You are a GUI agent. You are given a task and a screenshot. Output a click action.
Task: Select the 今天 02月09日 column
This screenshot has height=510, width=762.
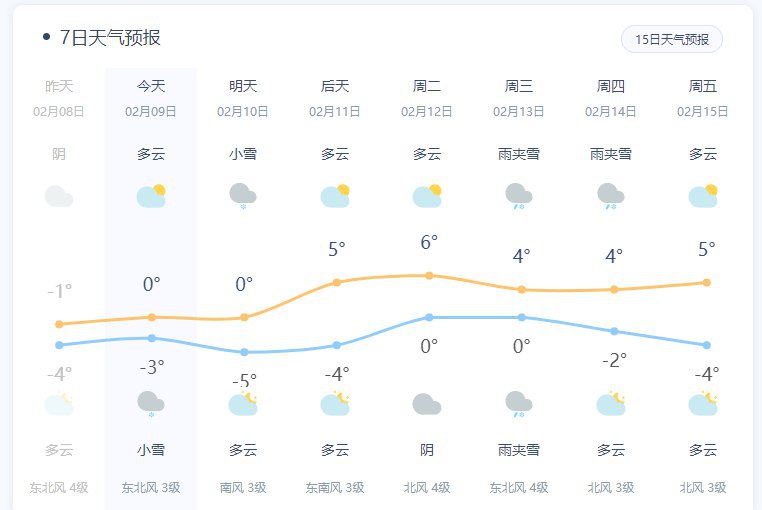click(x=151, y=98)
